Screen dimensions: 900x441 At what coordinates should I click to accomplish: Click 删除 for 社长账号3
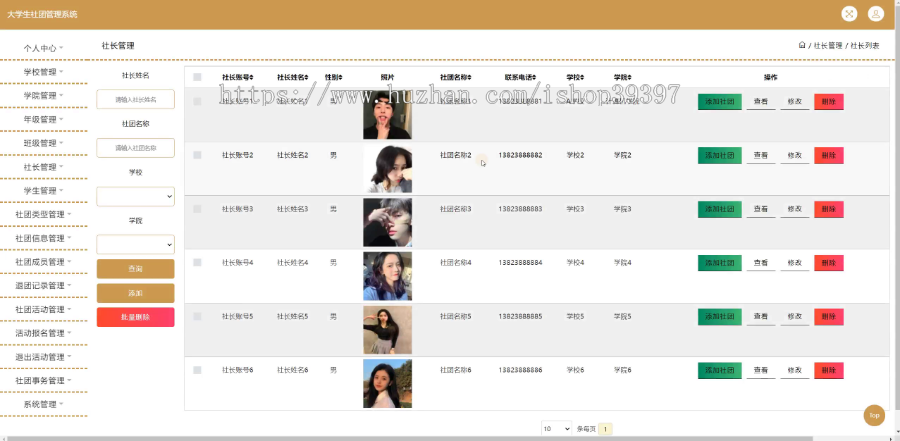point(829,210)
